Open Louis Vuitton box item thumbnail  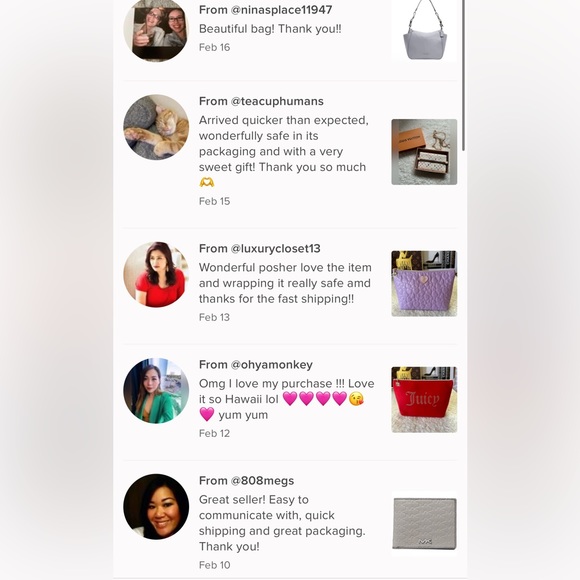[x=424, y=152]
